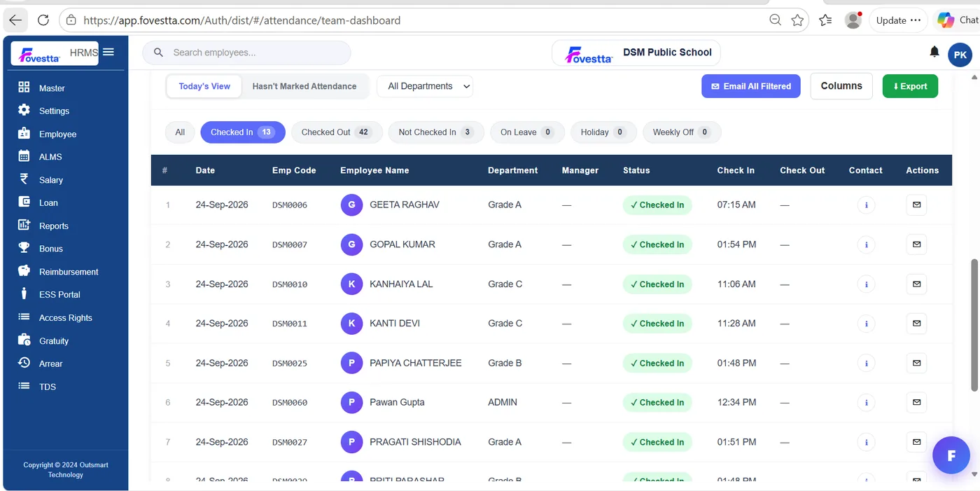980x491 pixels.
Task: Click emp code DSM0025
Action: pos(290,364)
